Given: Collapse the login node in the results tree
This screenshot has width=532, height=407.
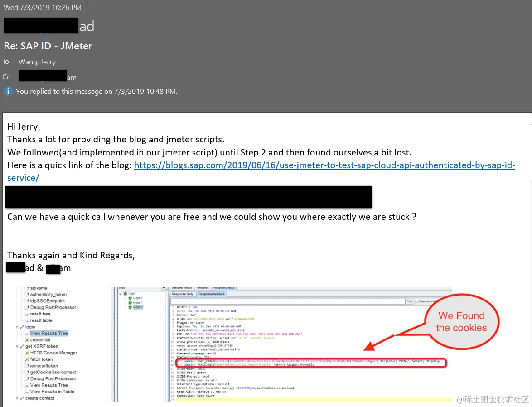Looking at the screenshot, I should tap(120, 294).
